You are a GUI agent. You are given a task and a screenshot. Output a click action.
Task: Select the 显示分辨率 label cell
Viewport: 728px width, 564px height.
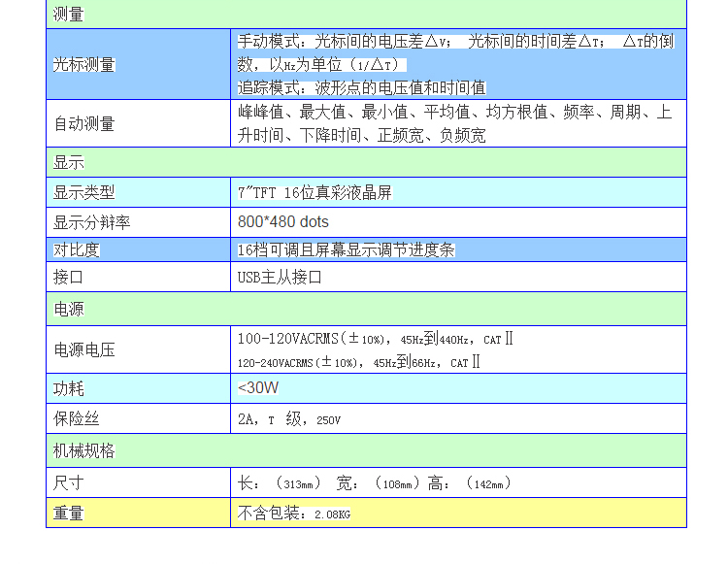tap(138, 222)
